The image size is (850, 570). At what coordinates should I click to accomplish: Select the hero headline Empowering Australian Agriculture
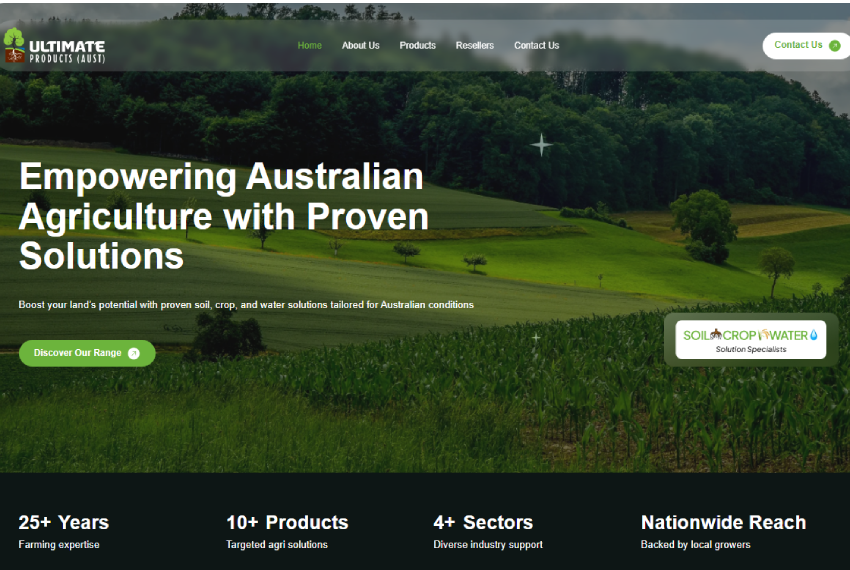[224, 216]
